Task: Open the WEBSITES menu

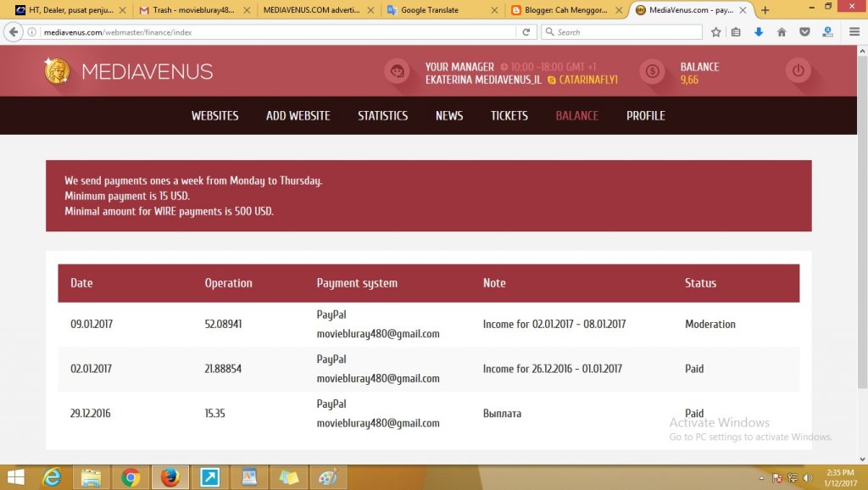Action: coord(214,115)
